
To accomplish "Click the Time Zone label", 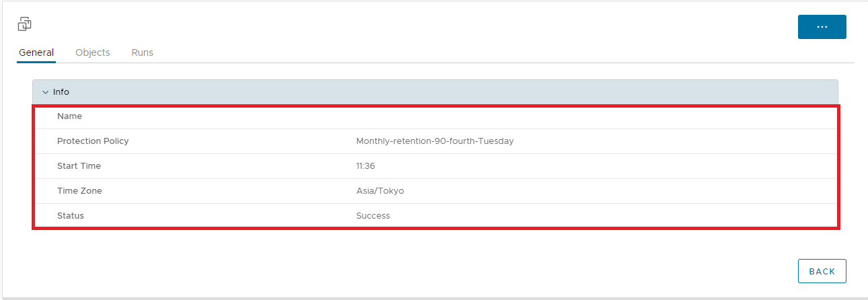I will (x=79, y=191).
